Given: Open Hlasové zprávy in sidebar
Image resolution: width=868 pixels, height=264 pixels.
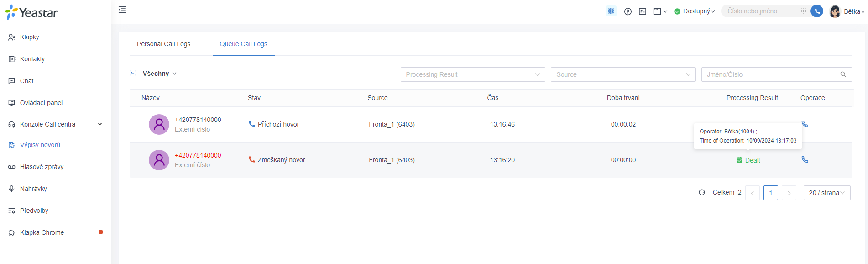Looking at the screenshot, I should click(x=42, y=167).
